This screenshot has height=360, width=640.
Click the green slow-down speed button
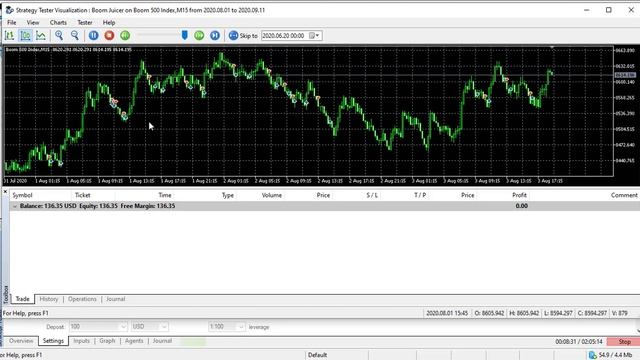[x=125, y=36]
